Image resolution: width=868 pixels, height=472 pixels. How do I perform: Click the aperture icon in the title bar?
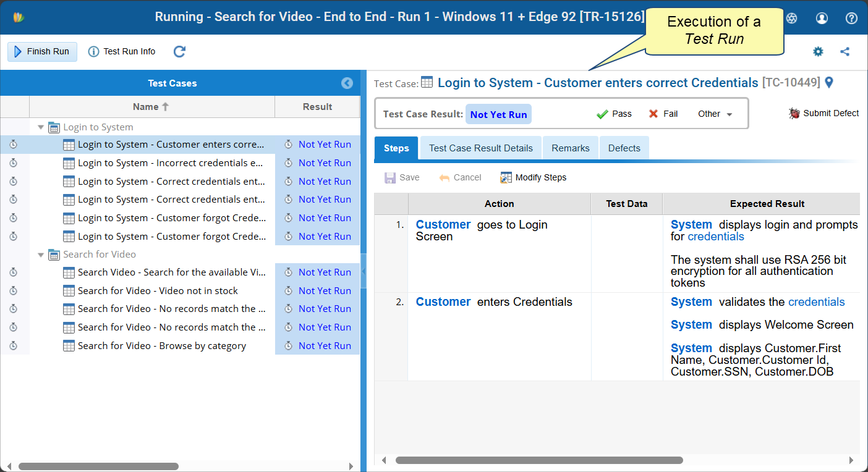coord(792,18)
